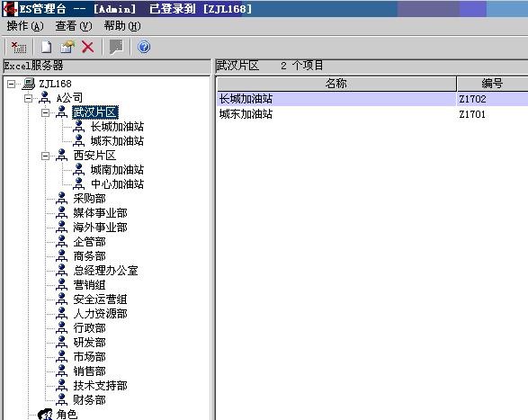Collapse the 西安片区 tree node
Screen dimensions: 528x420
(45, 156)
